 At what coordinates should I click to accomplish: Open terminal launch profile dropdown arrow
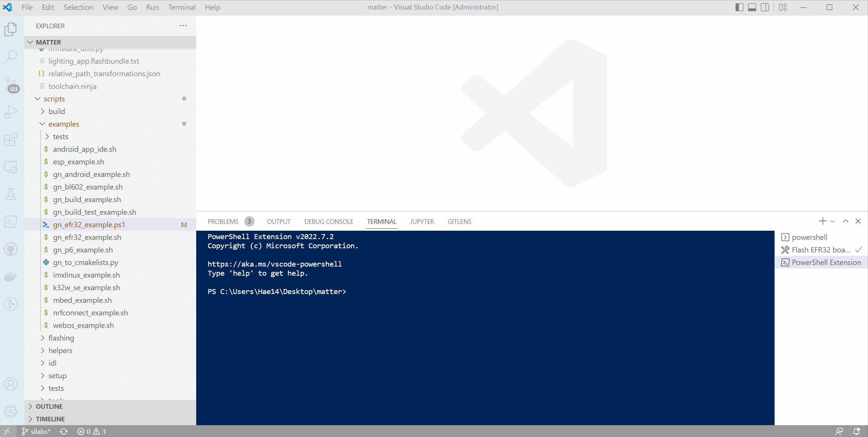click(833, 221)
